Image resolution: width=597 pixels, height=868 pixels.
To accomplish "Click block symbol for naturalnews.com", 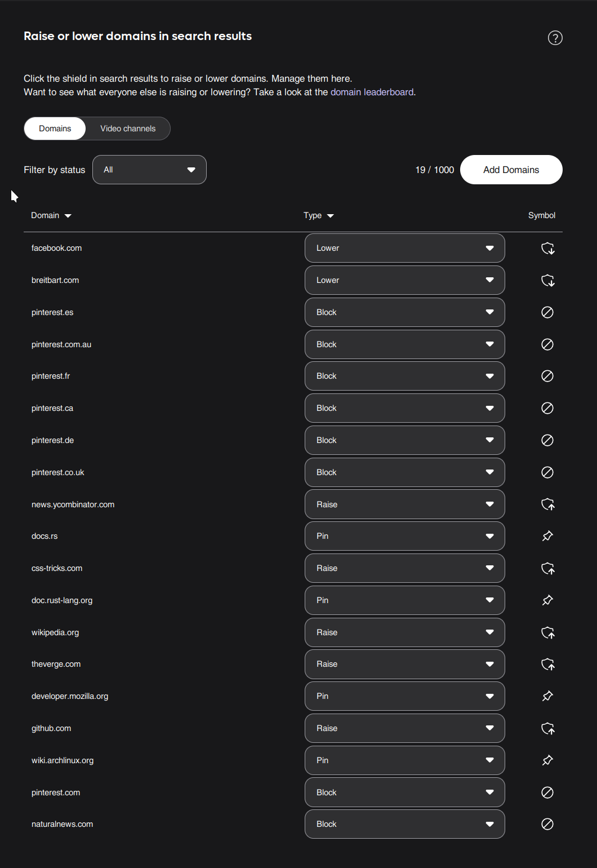I will 547,824.
